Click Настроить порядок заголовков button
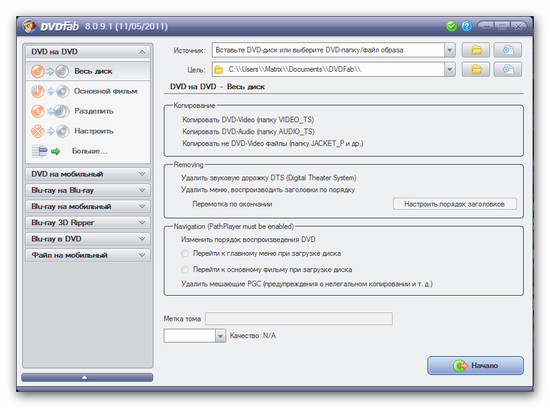Viewport: 550px width, 408px height. [455, 204]
